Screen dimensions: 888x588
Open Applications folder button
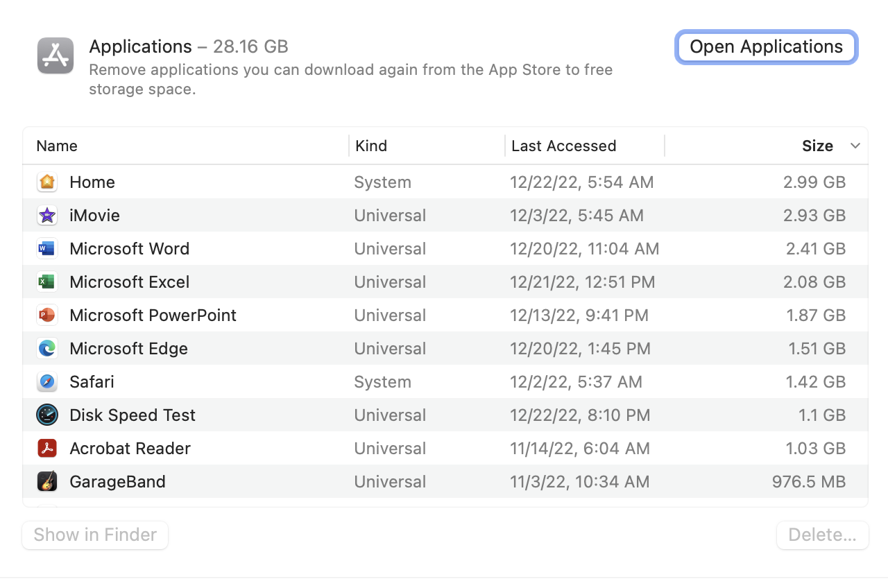(767, 47)
